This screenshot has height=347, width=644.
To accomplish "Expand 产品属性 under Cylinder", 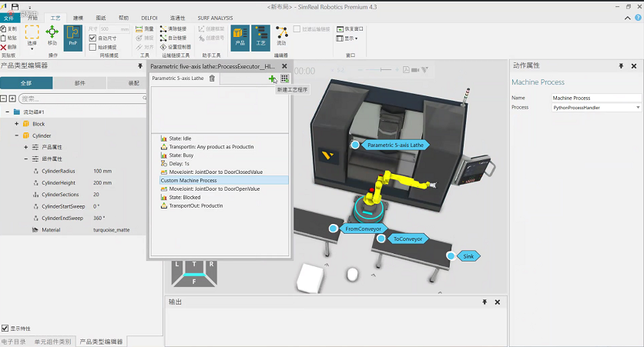I will 26,147.
